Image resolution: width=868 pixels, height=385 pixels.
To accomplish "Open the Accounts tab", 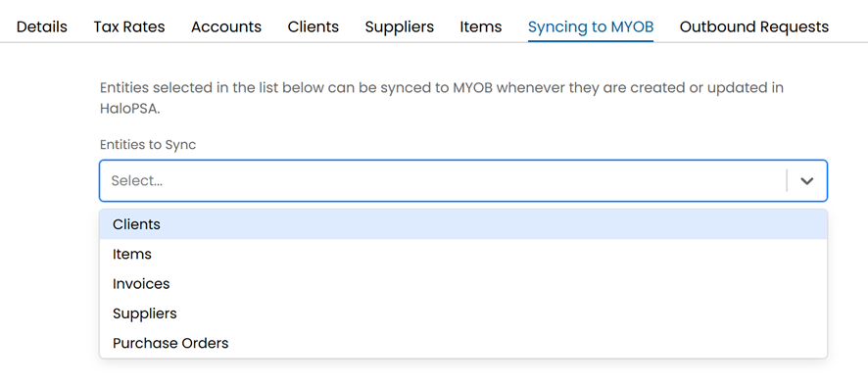I will tap(226, 26).
